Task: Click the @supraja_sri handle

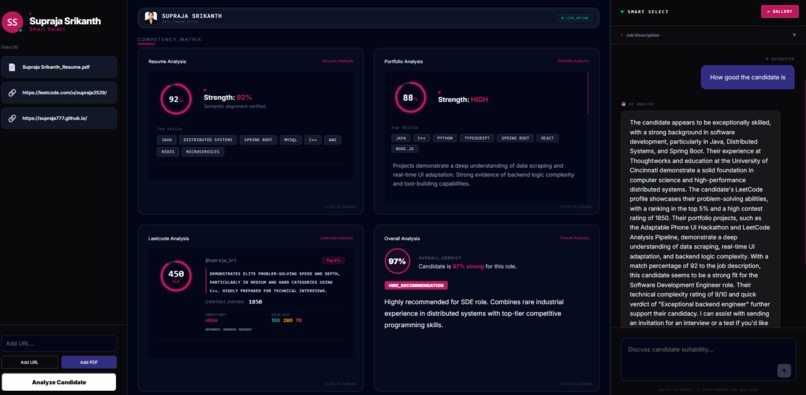Action: pyautogui.click(x=221, y=261)
